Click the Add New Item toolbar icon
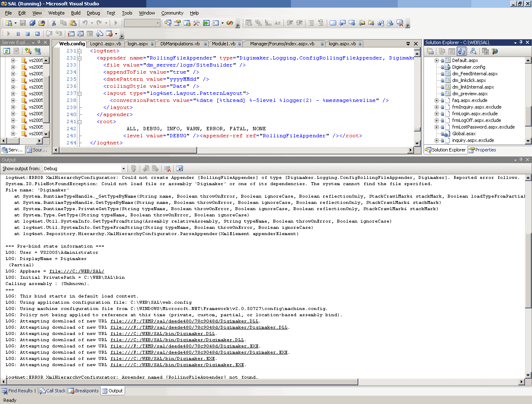This screenshot has height=404, width=532. pos(9,23)
